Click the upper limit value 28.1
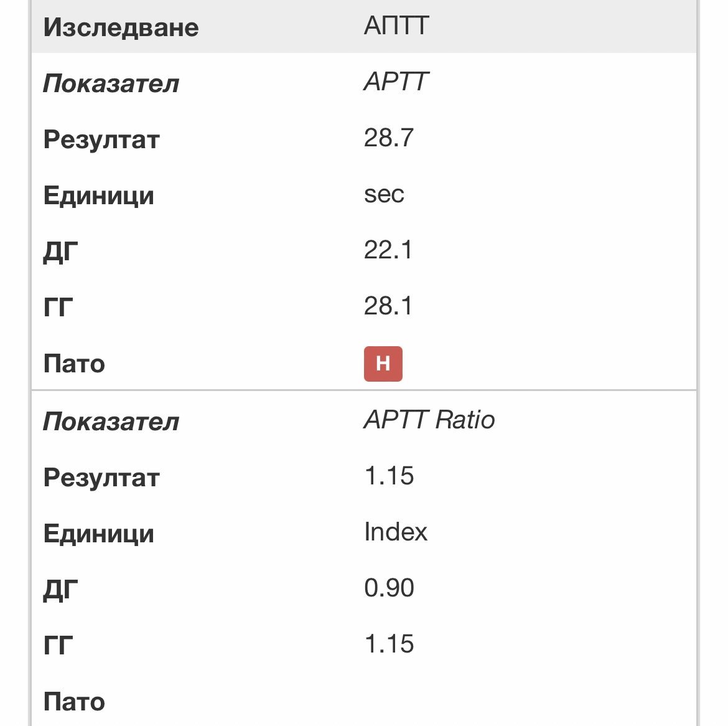The height and width of the screenshot is (726, 728). (x=388, y=306)
